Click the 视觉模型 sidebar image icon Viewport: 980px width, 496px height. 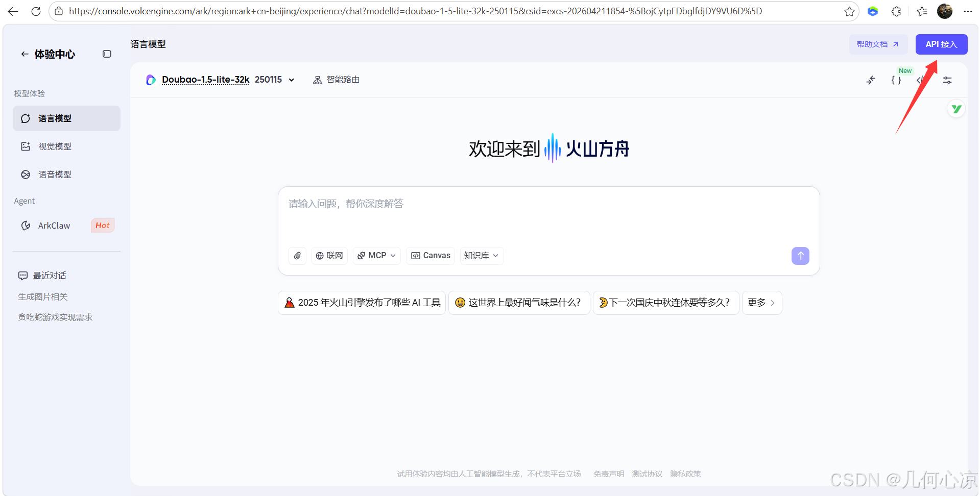coord(26,146)
